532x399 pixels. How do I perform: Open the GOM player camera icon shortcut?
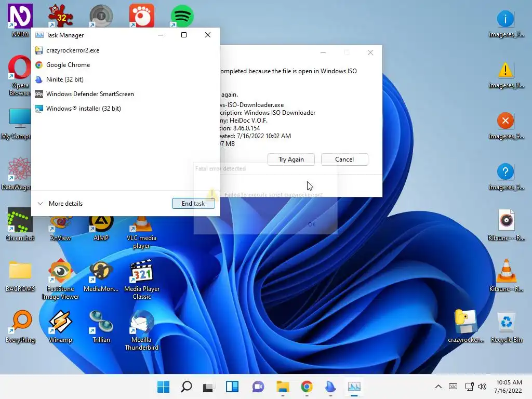click(142, 16)
